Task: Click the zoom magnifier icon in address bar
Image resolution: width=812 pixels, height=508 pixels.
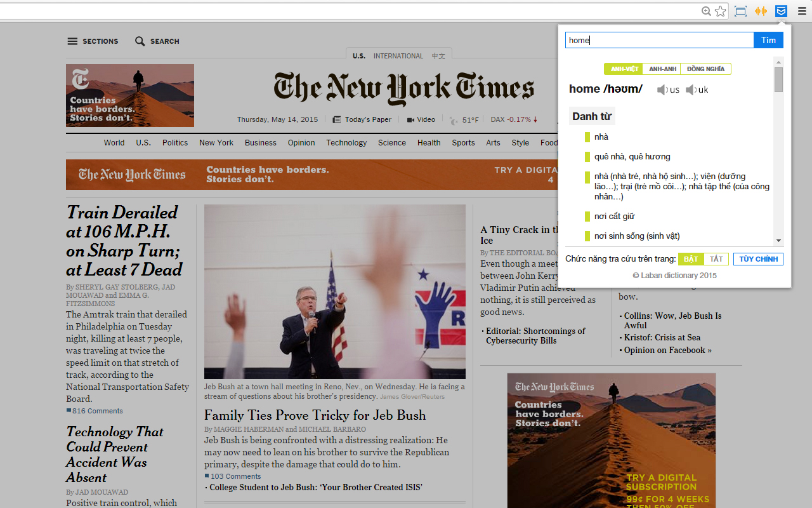Action: 706,11
